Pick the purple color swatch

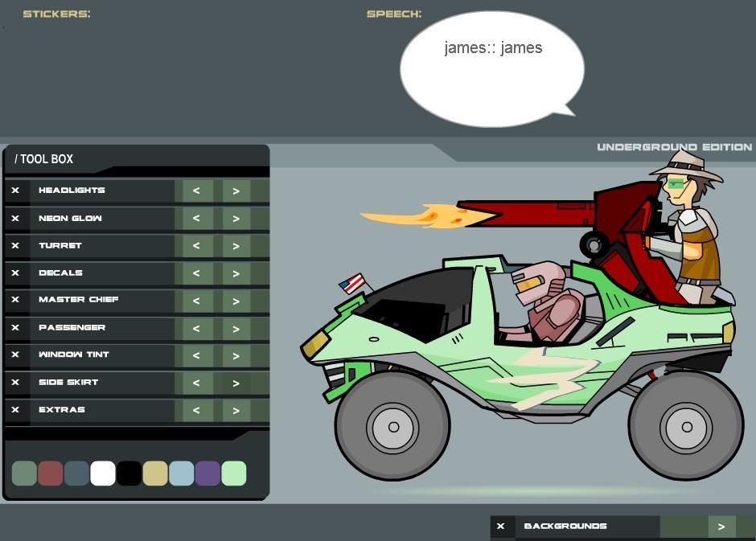coord(207,473)
